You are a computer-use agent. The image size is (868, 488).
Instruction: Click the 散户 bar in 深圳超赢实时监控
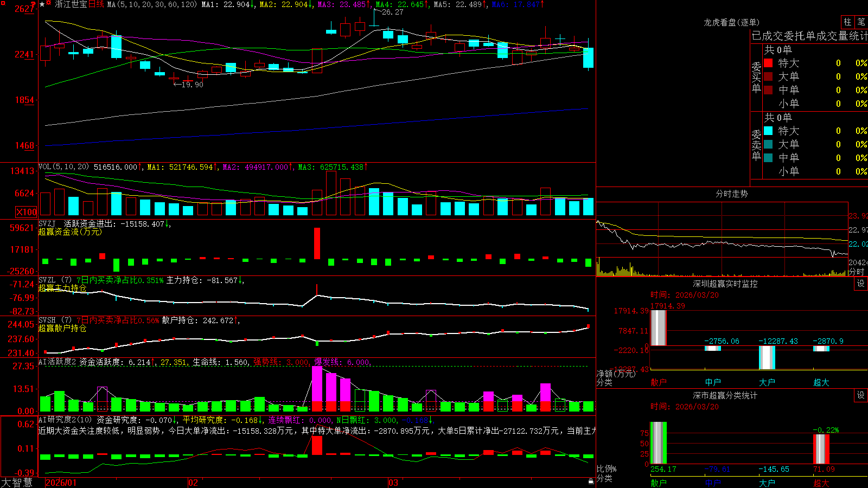click(x=658, y=327)
